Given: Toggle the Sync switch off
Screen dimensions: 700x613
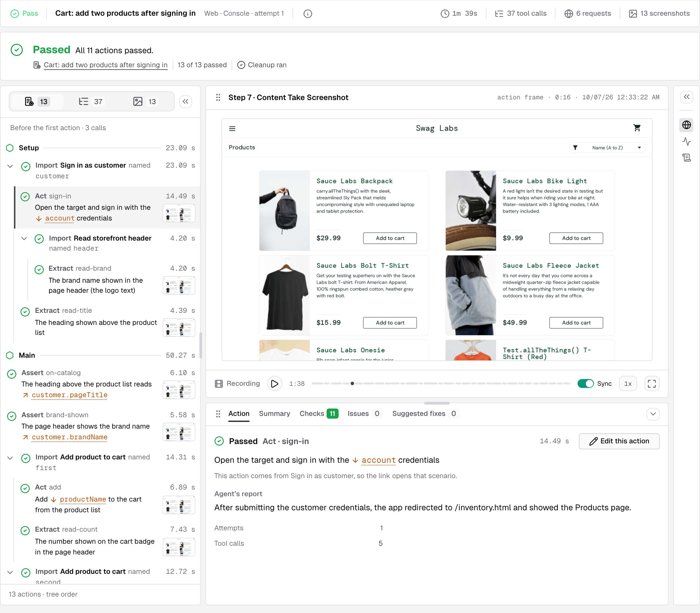Looking at the screenshot, I should [x=585, y=384].
